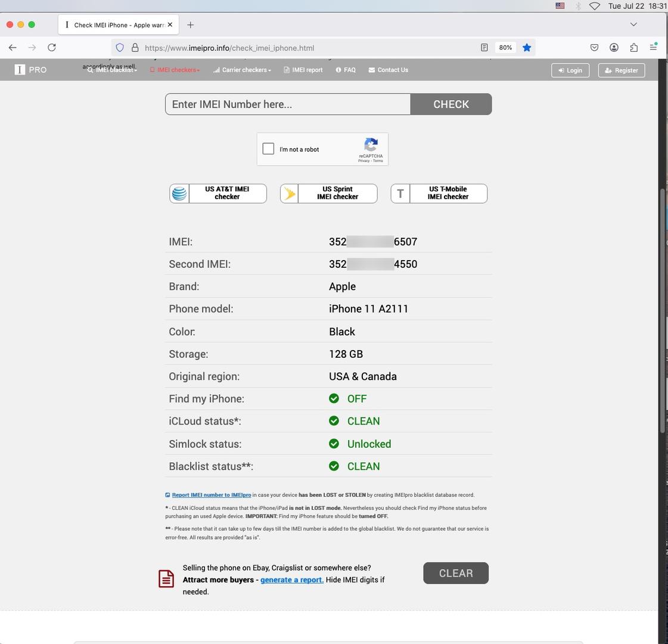
Task: Select the brand value Apple
Action: pyautogui.click(x=343, y=287)
